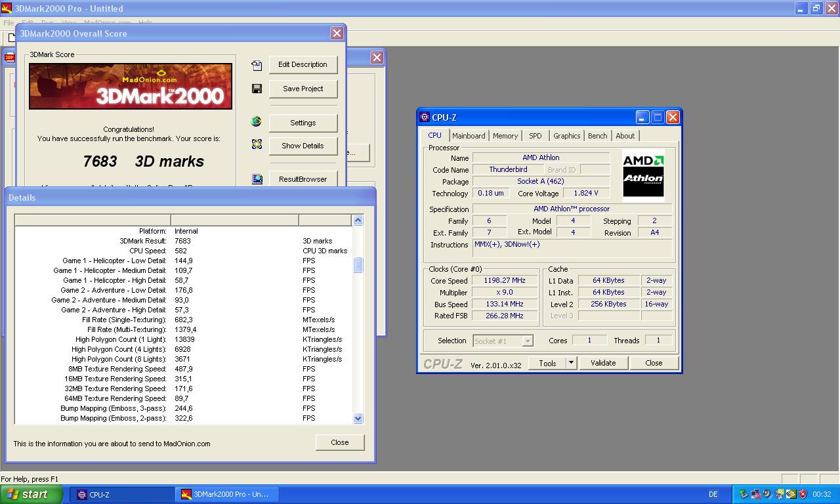Image resolution: width=840 pixels, height=504 pixels.
Task: Click the Package field Socket A (462)
Action: tap(541, 181)
